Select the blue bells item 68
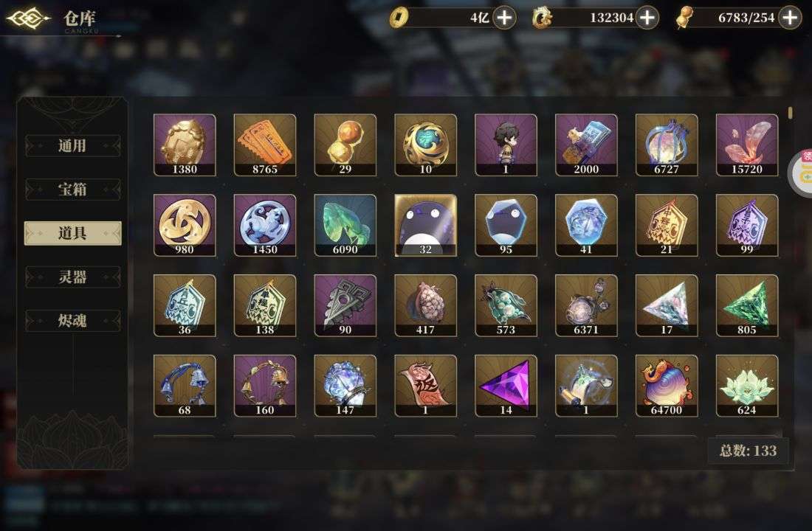Screen dimensions: 812x531 185,386
